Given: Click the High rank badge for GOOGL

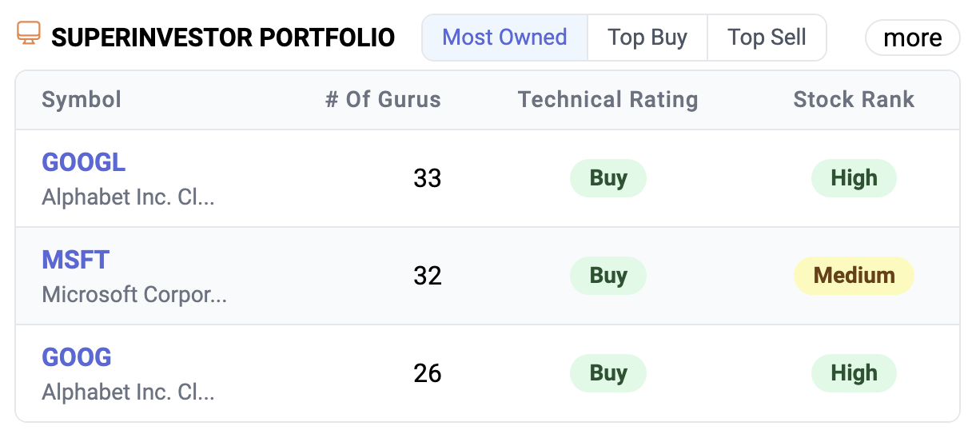Looking at the screenshot, I should tap(854, 178).
